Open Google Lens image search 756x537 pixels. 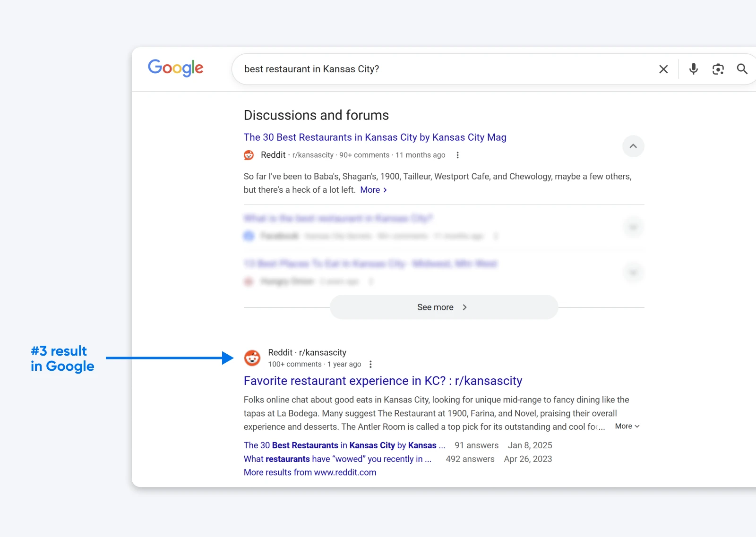coord(718,69)
